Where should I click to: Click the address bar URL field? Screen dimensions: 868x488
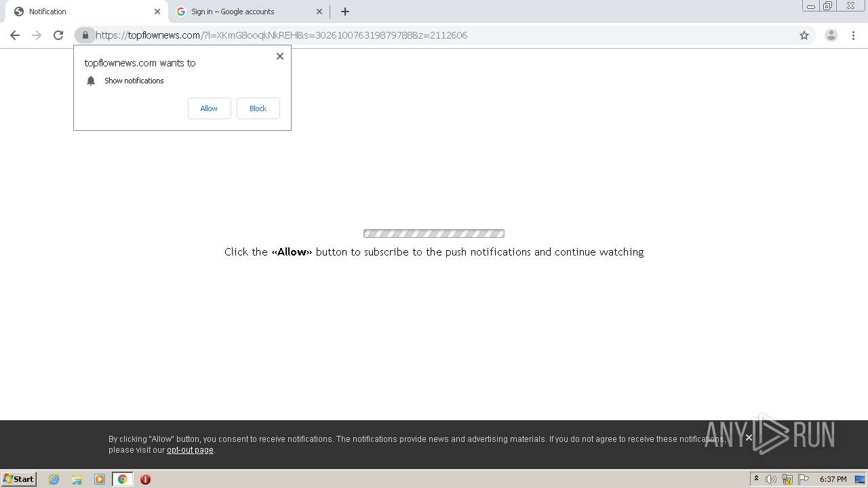[x=434, y=35]
